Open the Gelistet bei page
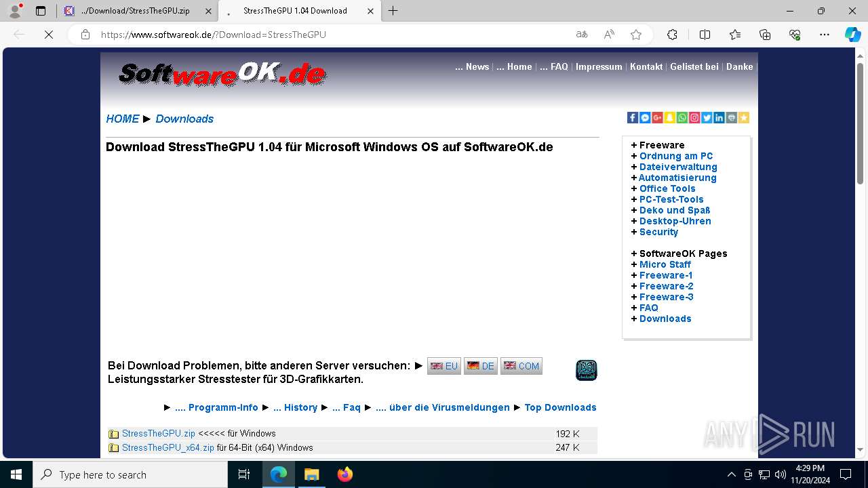The height and width of the screenshot is (488, 868). 694,66
